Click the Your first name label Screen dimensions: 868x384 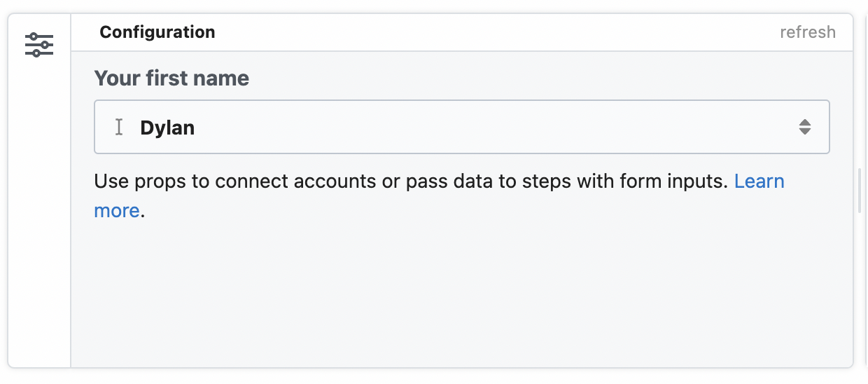(x=171, y=78)
